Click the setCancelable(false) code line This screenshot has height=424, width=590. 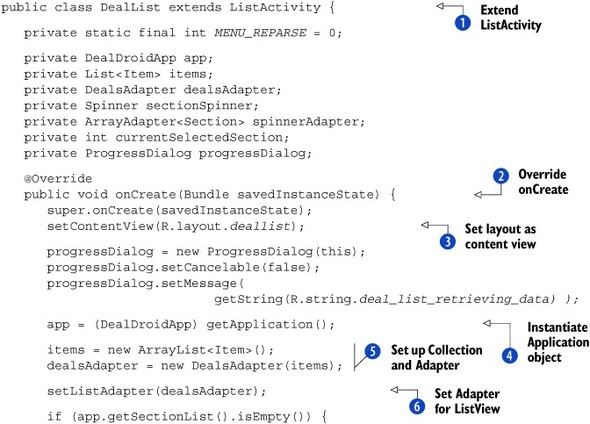(183, 267)
